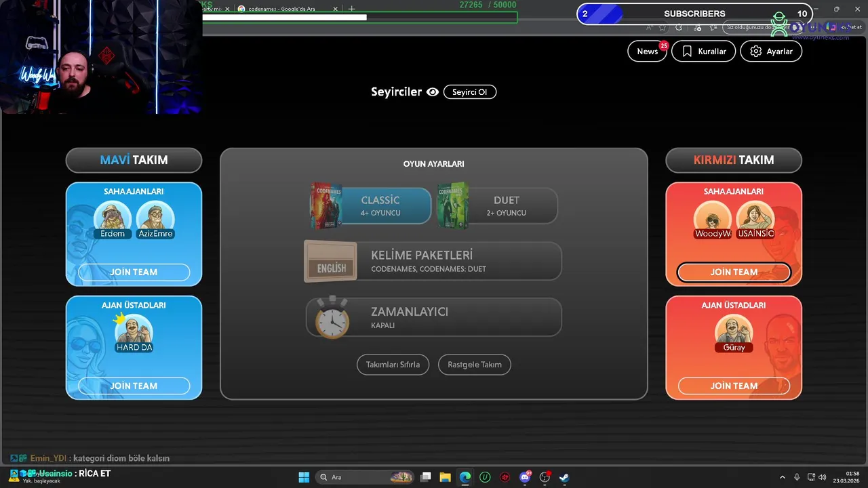The height and width of the screenshot is (488, 868).
Task: Click HARD DA player avatar
Action: [134, 333]
